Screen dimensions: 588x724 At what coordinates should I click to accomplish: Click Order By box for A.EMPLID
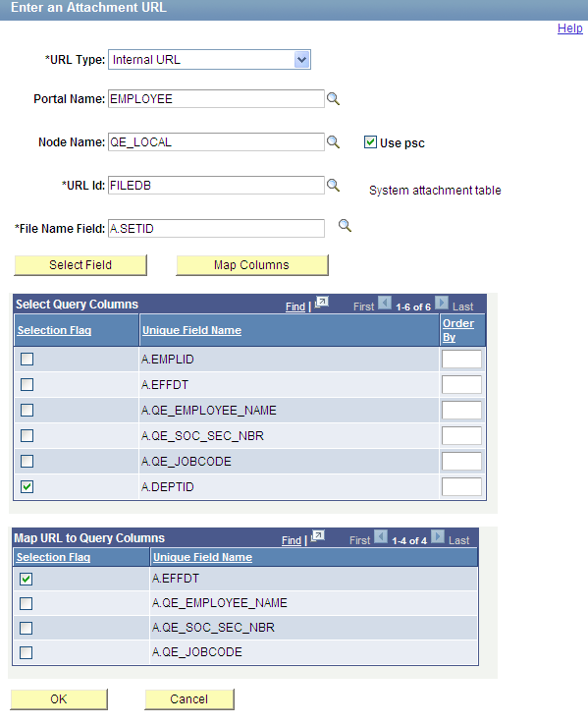pyautogui.click(x=461, y=359)
